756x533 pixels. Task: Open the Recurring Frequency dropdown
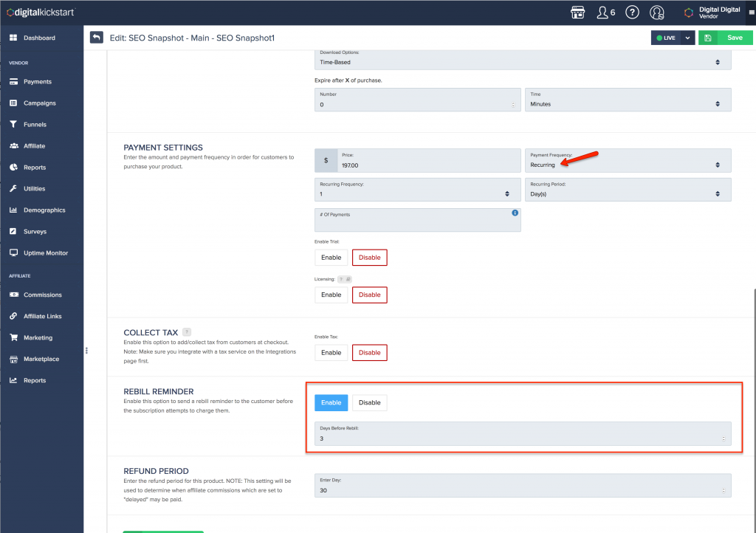click(418, 190)
